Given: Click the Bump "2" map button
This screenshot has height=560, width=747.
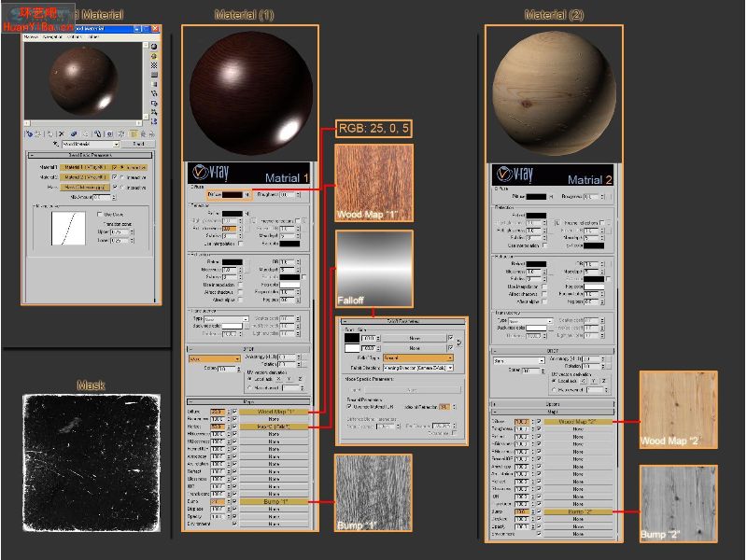Looking at the screenshot, I should tap(578, 511).
